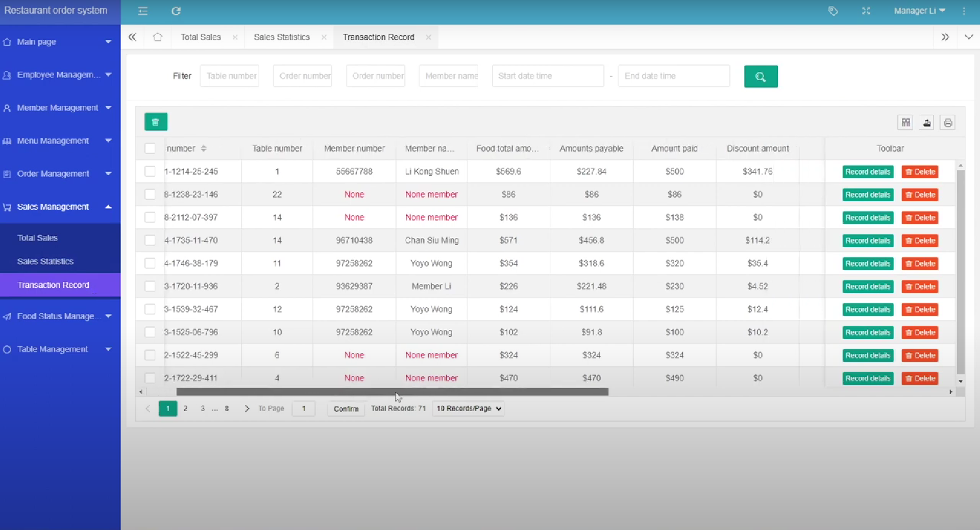980x530 pixels.
Task: Click the print table icon
Action: pos(947,123)
